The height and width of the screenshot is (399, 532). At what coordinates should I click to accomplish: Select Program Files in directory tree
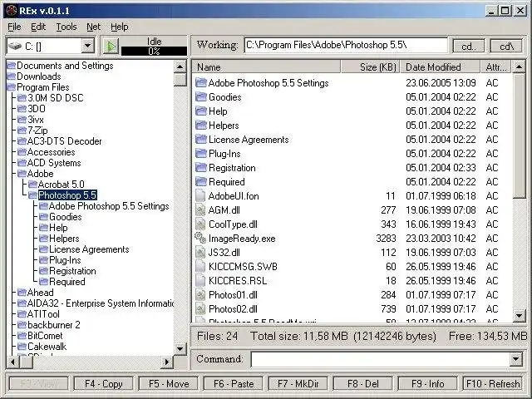[x=42, y=87]
